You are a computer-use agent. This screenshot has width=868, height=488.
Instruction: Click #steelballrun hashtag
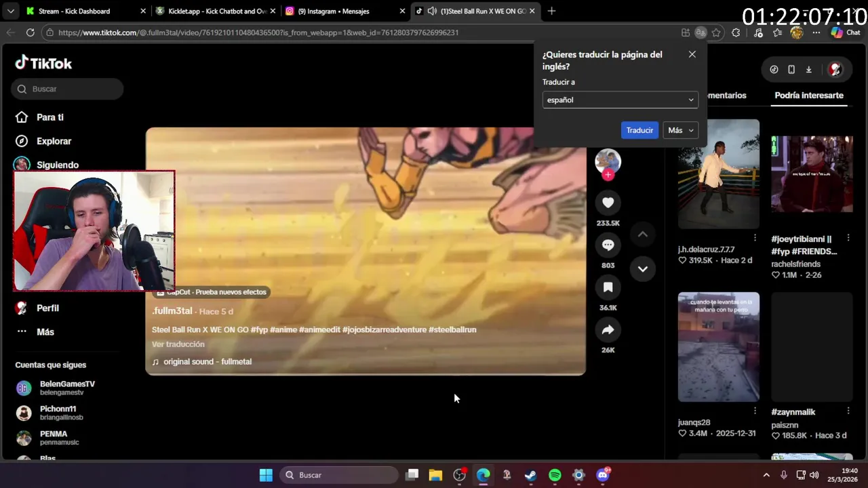click(x=452, y=329)
